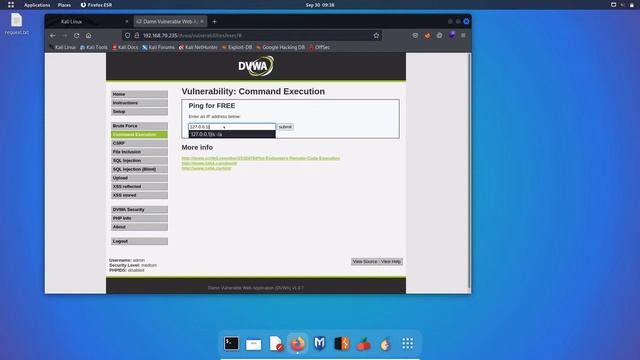Open the Places menu

pyautogui.click(x=64, y=5)
